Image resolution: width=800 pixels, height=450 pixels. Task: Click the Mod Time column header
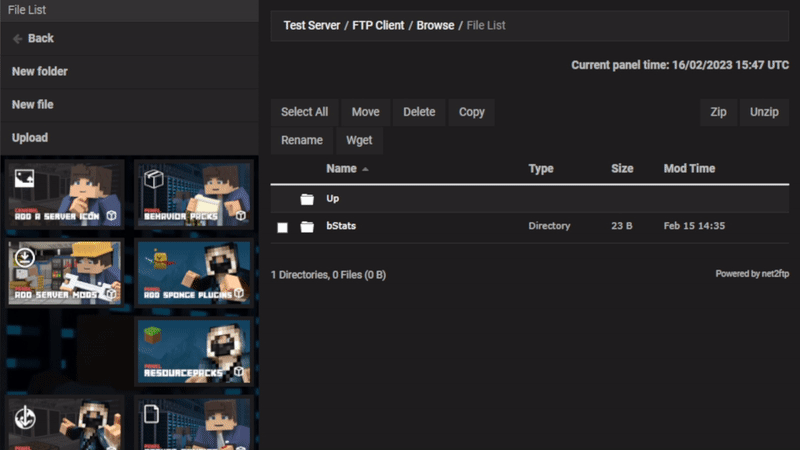pos(689,169)
